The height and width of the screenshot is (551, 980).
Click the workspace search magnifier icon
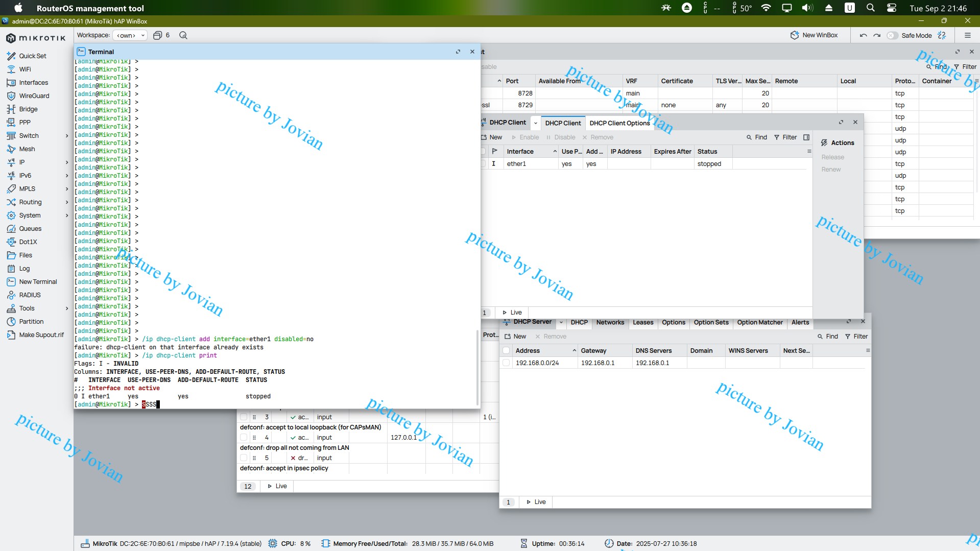pos(183,35)
